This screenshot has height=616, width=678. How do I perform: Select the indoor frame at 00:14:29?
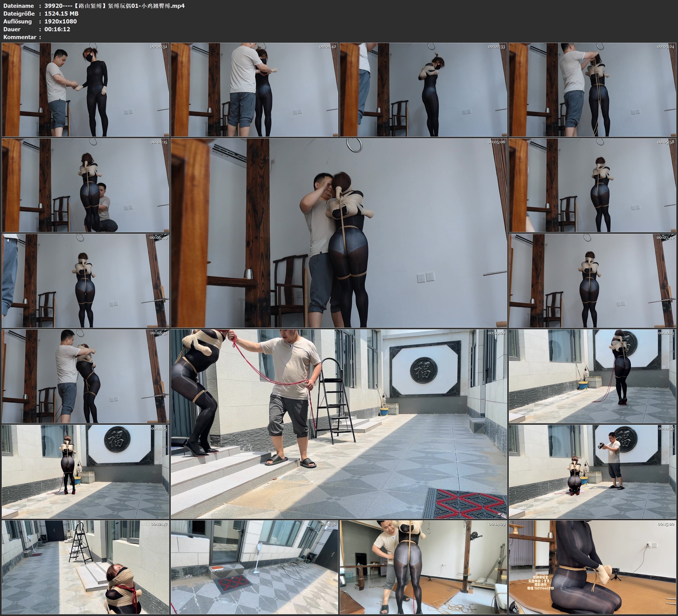tap(424, 567)
